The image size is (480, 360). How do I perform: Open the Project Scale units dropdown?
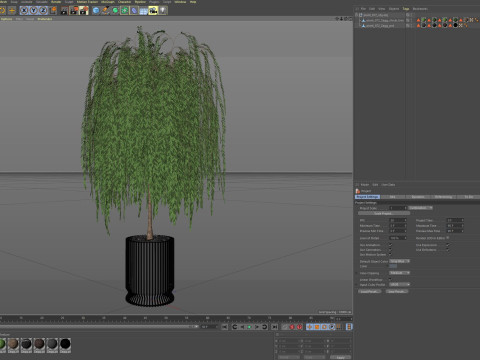(x=420, y=208)
